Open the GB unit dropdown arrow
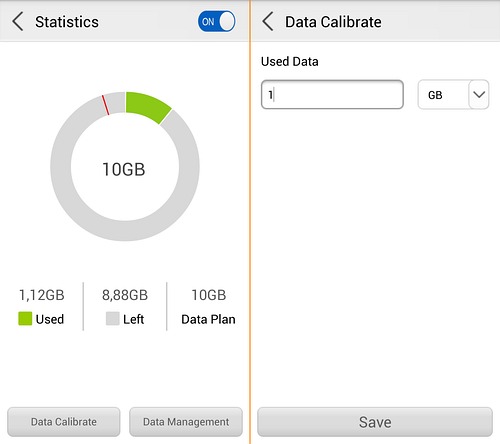Viewport: 500px width, 444px height. (x=479, y=95)
